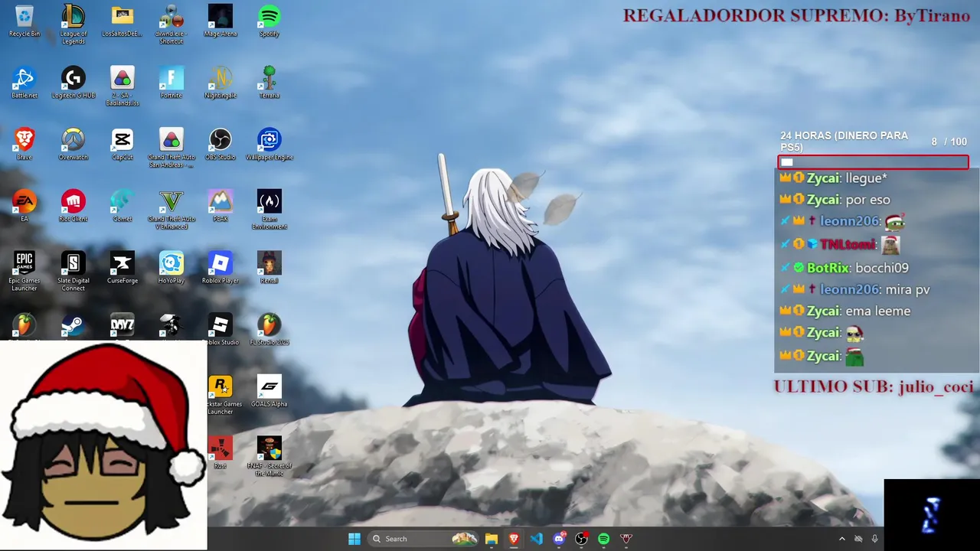980x551 pixels.
Task: Click chat message "Zycai: llegue*"
Action: pos(834,178)
